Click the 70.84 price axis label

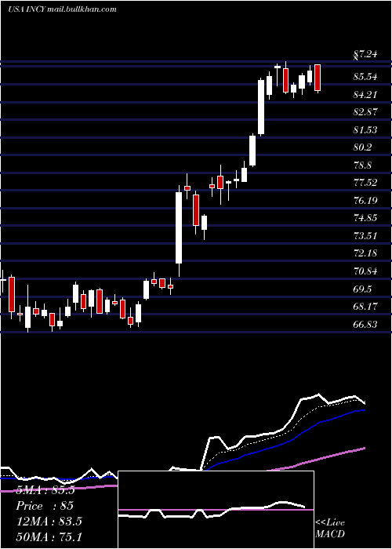(x=365, y=271)
